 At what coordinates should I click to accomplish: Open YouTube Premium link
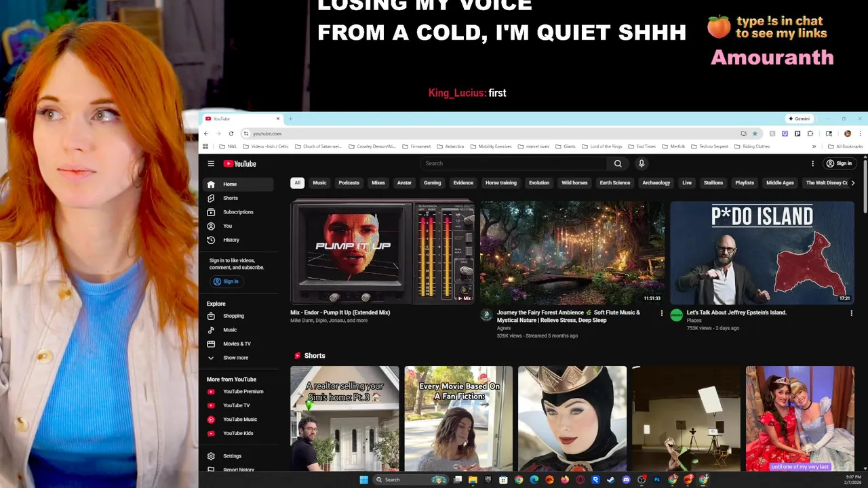coord(239,392)
